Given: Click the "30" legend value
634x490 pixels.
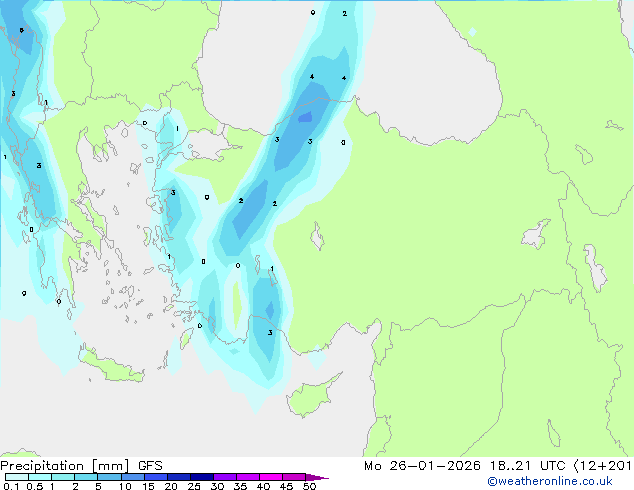Looking at the screenshot, I should [x=217, y=486].
